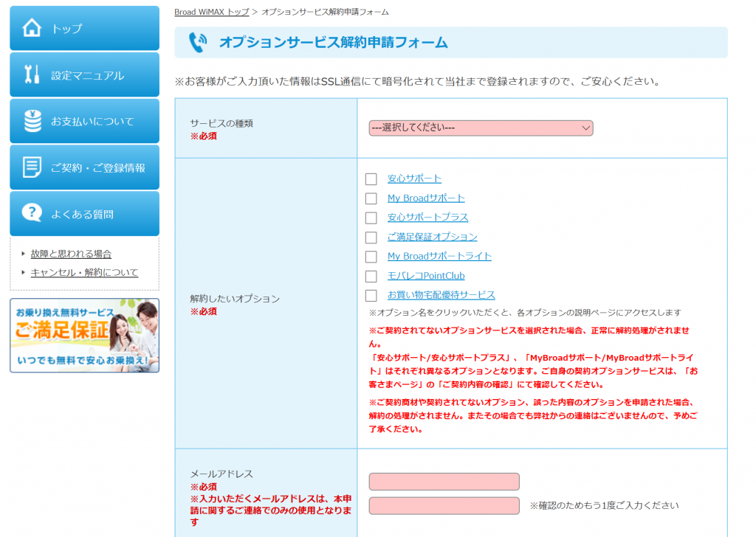756x537 pixels.
Task: Toggle the モバレコPointClub checkbox
Action: click(x=371, y=276)
